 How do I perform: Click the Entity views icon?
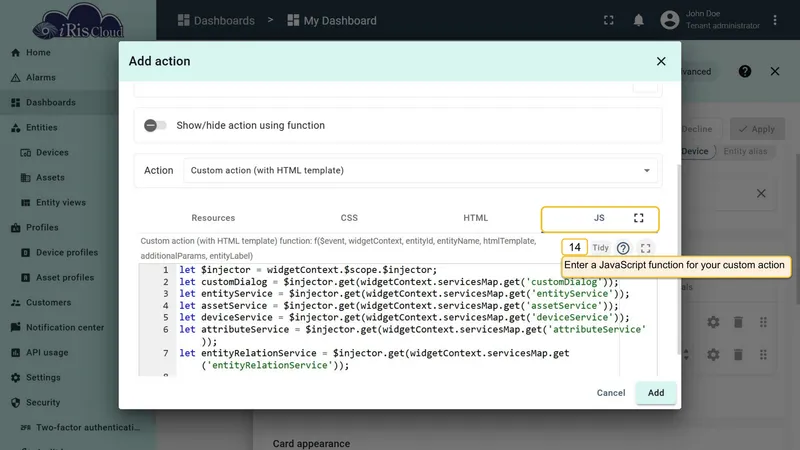(x=26, y=203)
